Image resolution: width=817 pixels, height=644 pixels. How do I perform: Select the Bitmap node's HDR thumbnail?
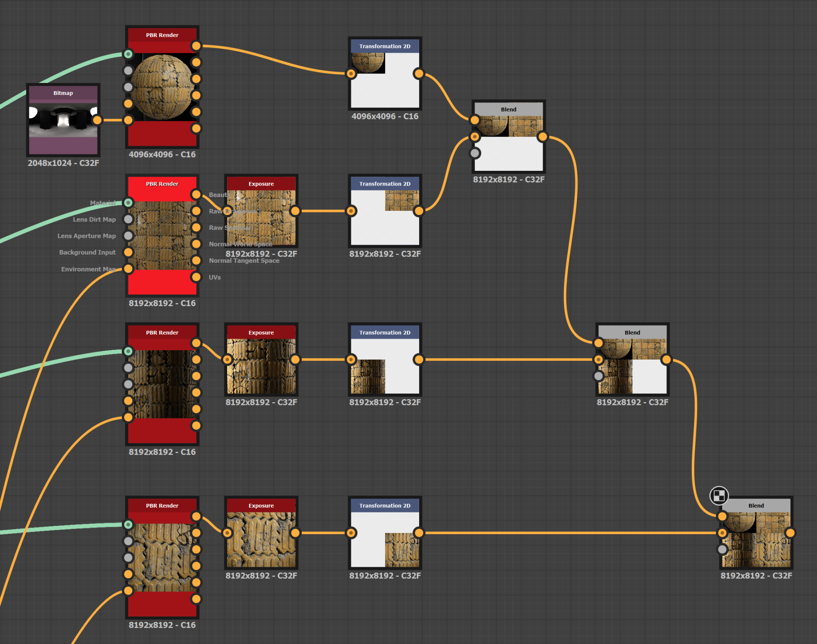[x=63, y=121]
